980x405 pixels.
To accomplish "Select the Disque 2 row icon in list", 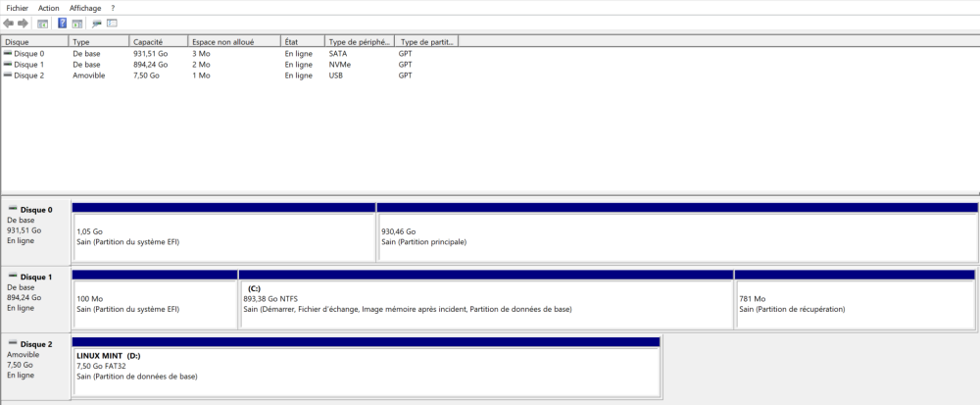I will click(x=8, y=75).
